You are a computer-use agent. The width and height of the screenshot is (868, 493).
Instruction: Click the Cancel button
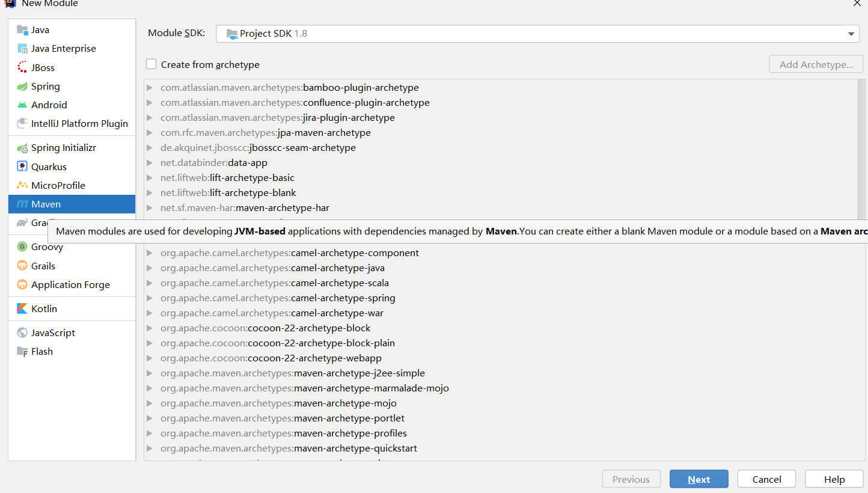[x=767, y=479]
